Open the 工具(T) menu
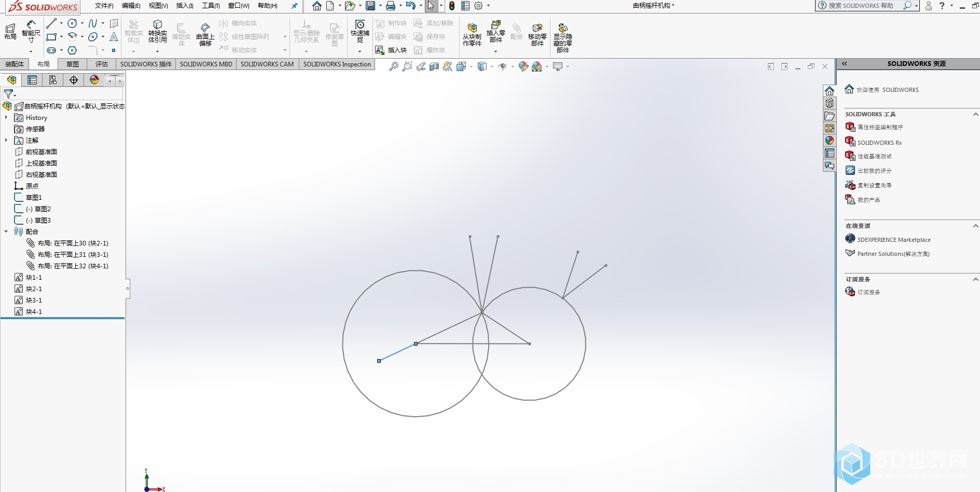The width and height of the screenshot is (980, 492). (x=211, y=6)
